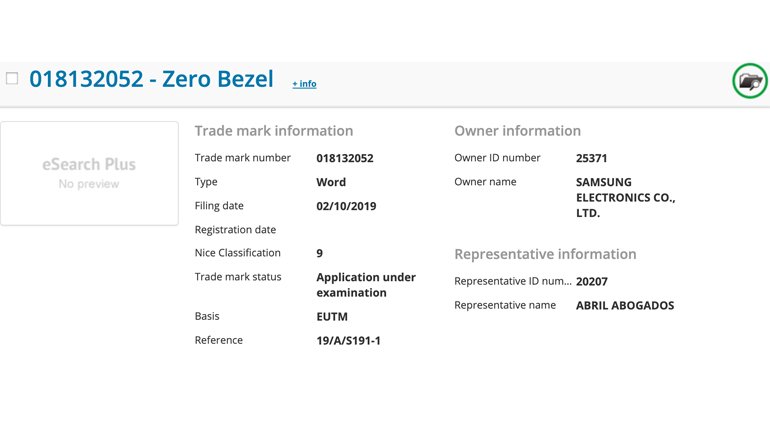
Task: Click the "Trade mark information" section heading
Action: 273,131
